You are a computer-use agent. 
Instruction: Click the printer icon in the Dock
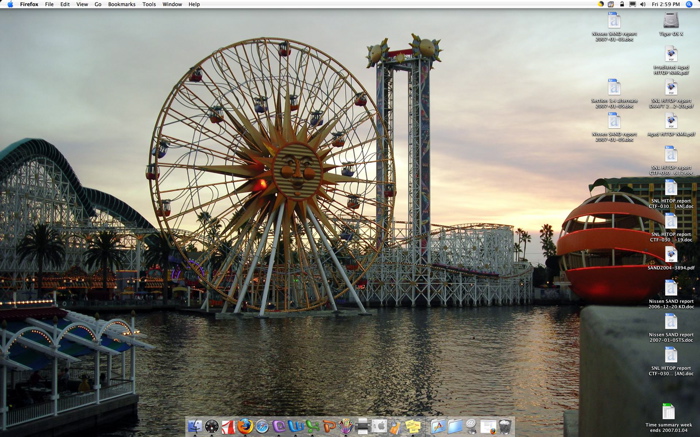[x=362, y=426]
